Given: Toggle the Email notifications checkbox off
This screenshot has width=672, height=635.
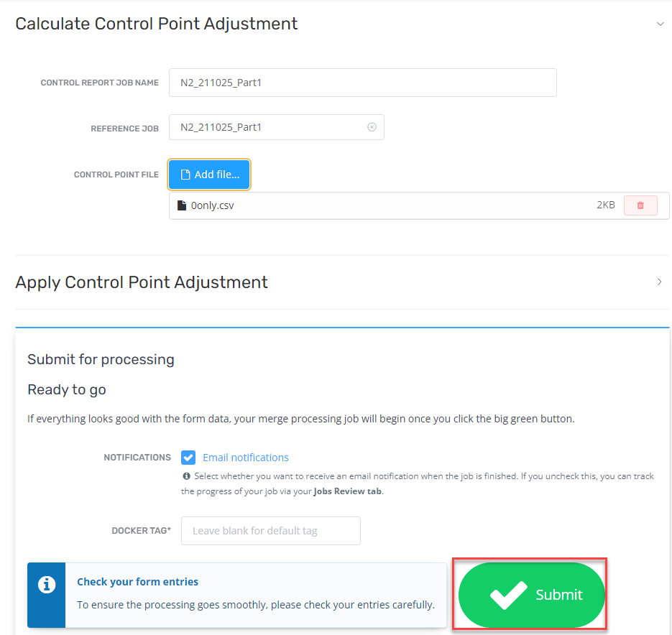Looking at the screenshot, I should point(188,457).
